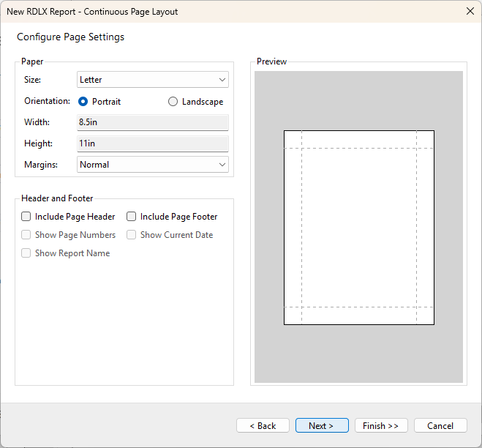Screen dimensions: 482x448
Task: Check the Show Report Name option
Action: [26, 253]
